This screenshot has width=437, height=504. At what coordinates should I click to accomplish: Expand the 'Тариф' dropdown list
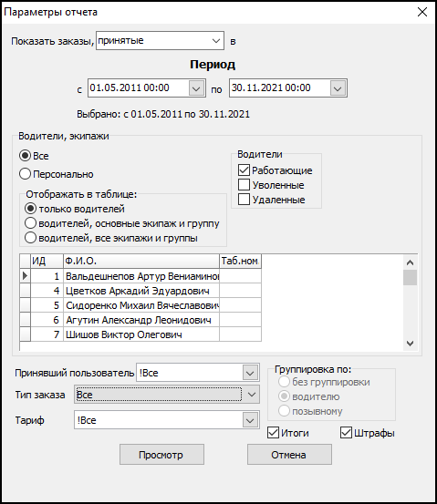pos(250,420)
